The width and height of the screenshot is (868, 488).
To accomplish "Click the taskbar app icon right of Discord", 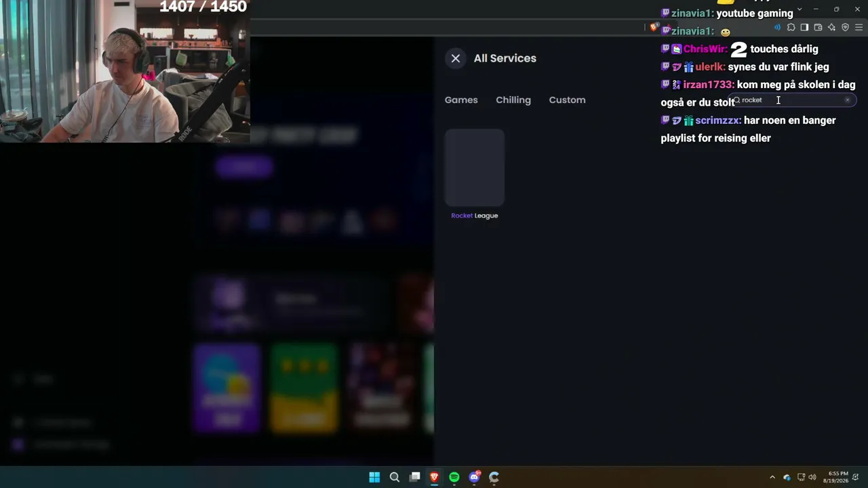I will click(x=494, y=477).
